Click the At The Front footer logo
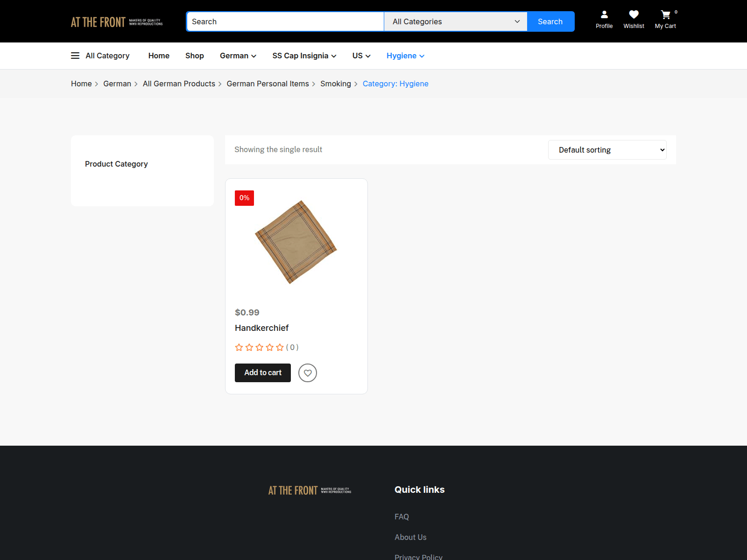The image size is (747, 560). (310, 490)
